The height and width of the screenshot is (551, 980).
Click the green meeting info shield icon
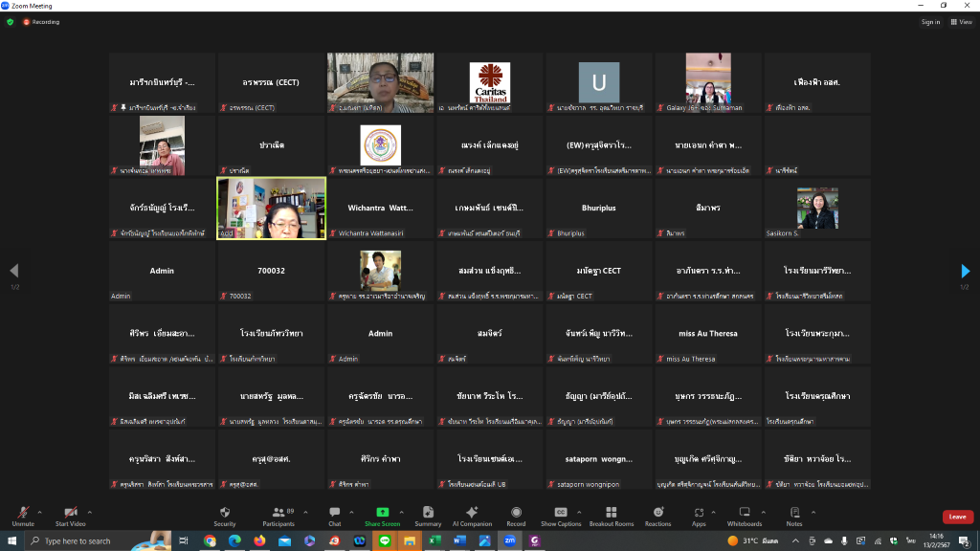[x=10, y=22]
